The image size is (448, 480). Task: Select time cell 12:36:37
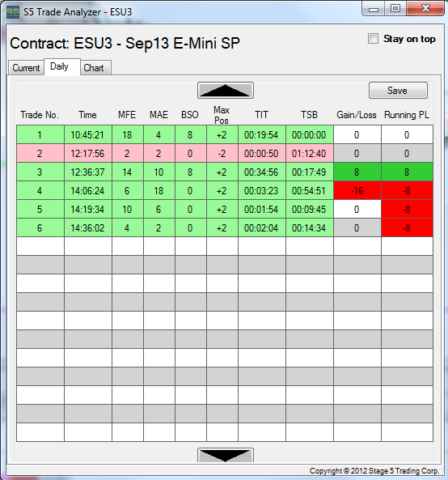[x=88, y=172]
